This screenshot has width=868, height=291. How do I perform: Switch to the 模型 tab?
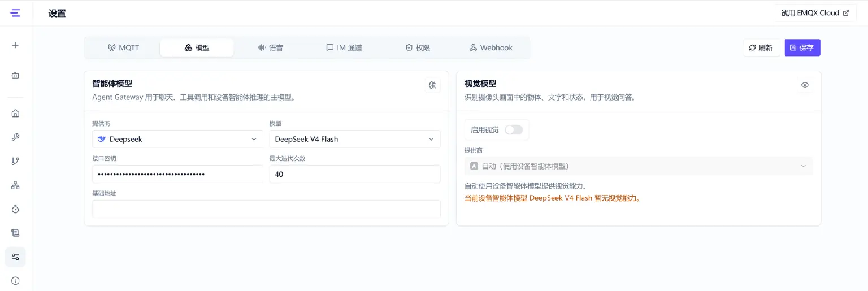coord(197,47)
